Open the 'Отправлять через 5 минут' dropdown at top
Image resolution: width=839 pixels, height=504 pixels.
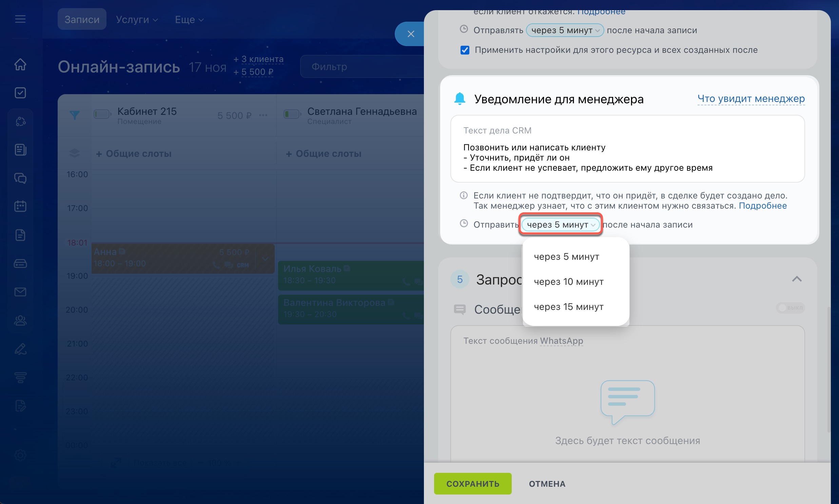564,30
